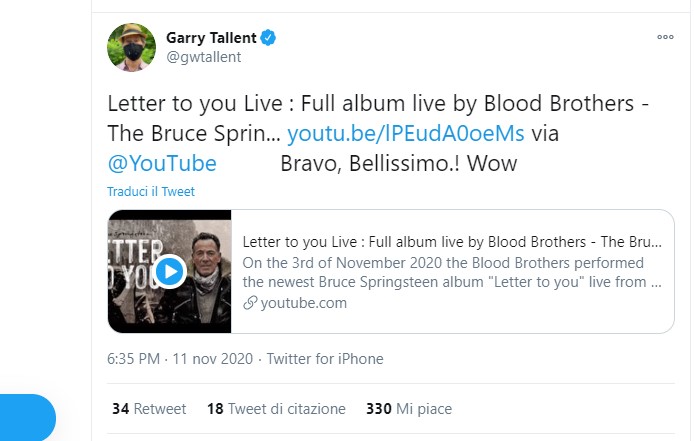Play the video in the card preview

pyautogui.click(x=170, y=270)
